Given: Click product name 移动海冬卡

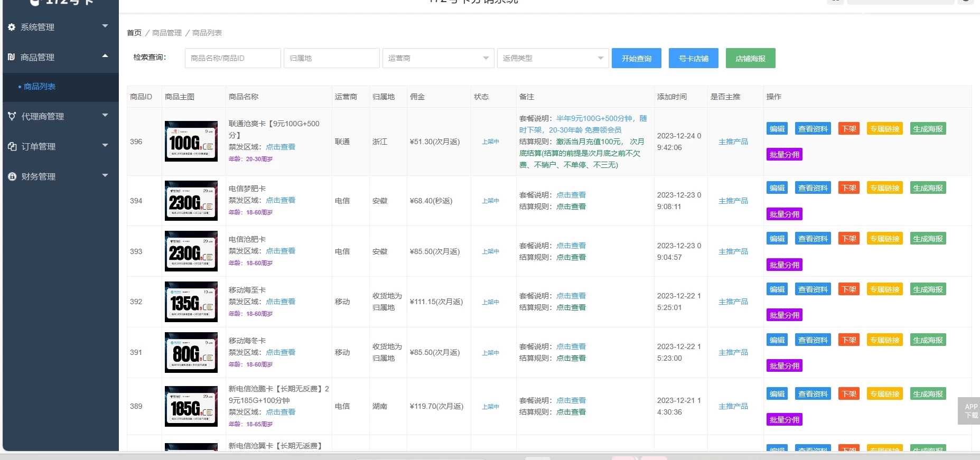Looking at the screenshot, I should click(x=247, y=341).
